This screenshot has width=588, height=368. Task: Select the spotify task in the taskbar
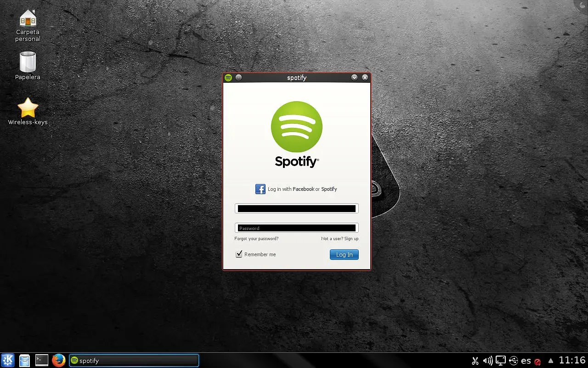[x=134, y=361]
